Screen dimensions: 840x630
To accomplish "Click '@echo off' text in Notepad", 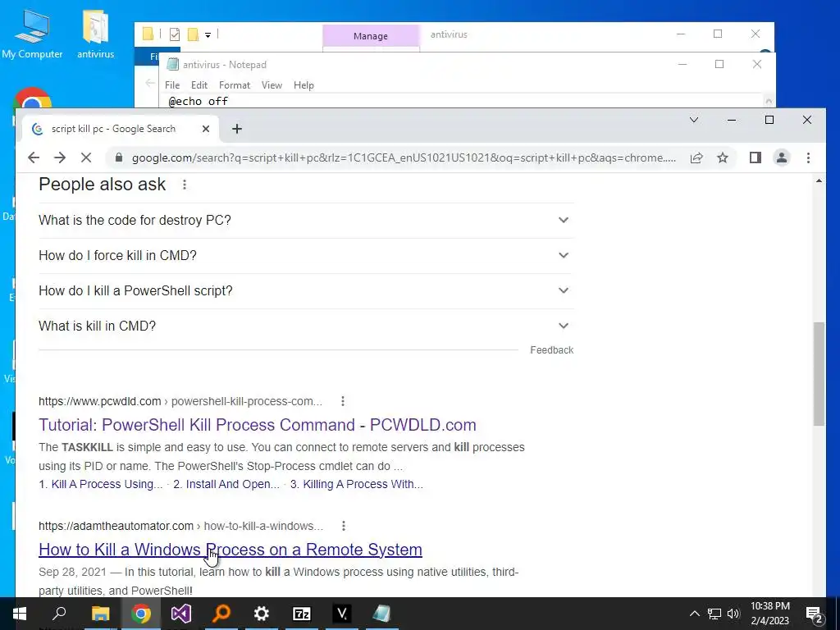I will click(x=199, y=101).
